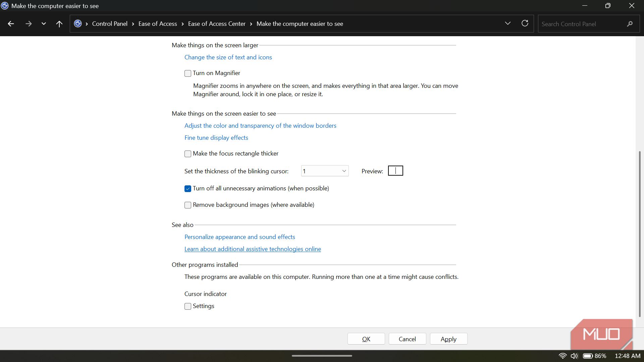
Task: Click the Apply button
Action: pos(448,339)
